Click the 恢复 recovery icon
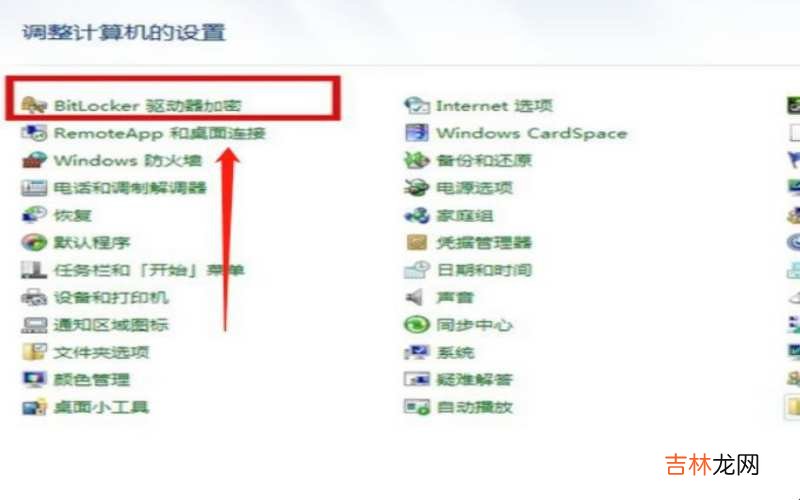The height and width of the screenshot is (500, 800). 34,215
